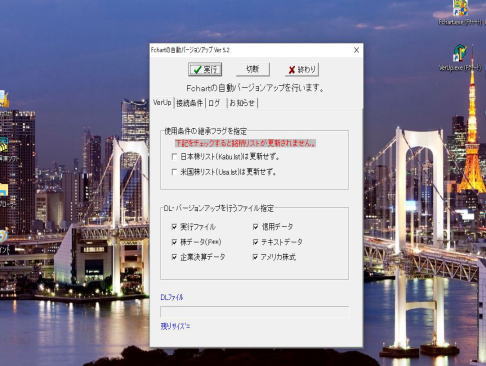486x366 pixels.
Task: Uncheck the 信用データ checkbox
Action: (255, 227)
